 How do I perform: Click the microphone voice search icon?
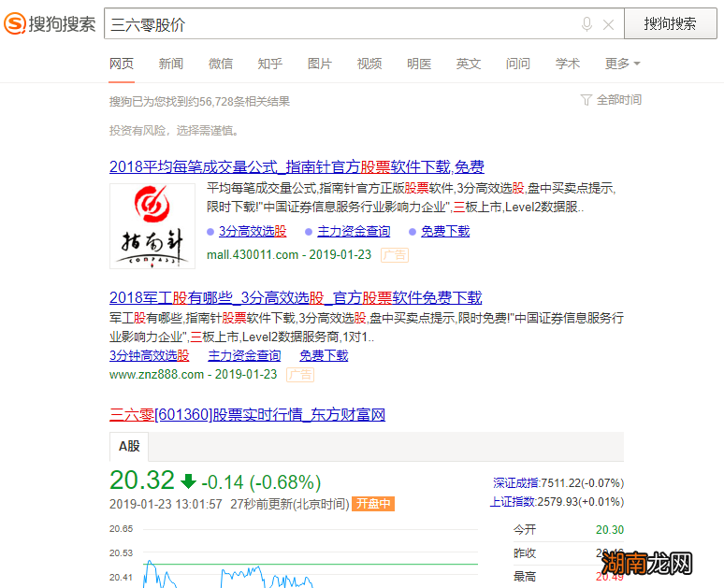coord(586,24)
